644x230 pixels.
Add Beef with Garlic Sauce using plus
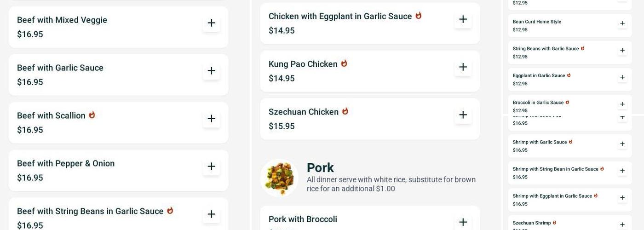pos(212,71)
